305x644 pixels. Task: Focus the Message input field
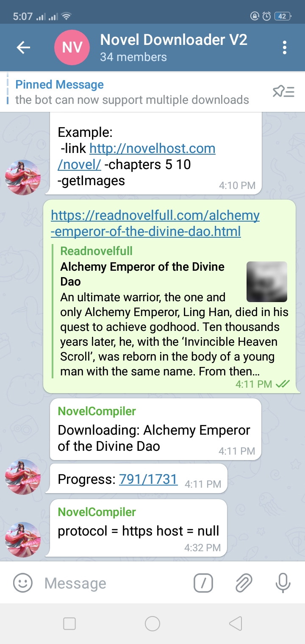click(114, 583)
